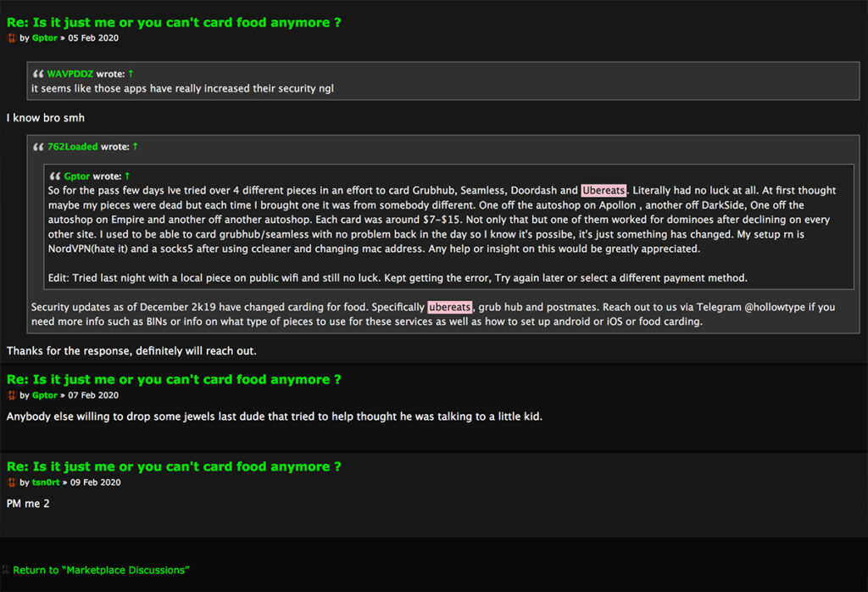Click icon left of Return to Marketplace Discussions

coord(6,570)
